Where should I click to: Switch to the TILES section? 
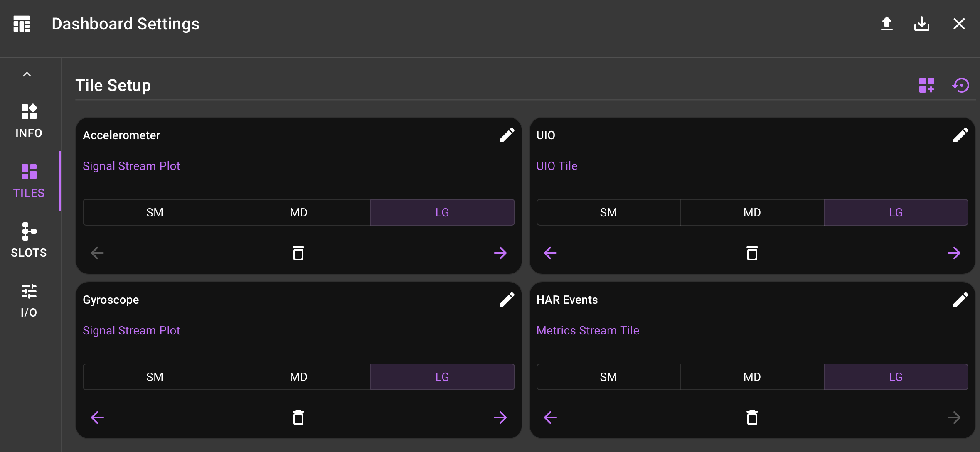pyautogui.click(x=29, y=181)
